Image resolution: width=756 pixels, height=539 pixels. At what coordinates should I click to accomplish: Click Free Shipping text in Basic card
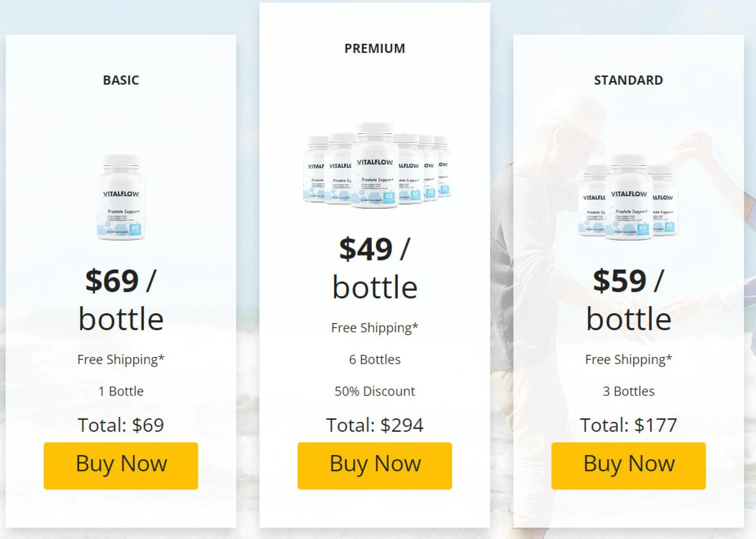click(x=120, y=359)
